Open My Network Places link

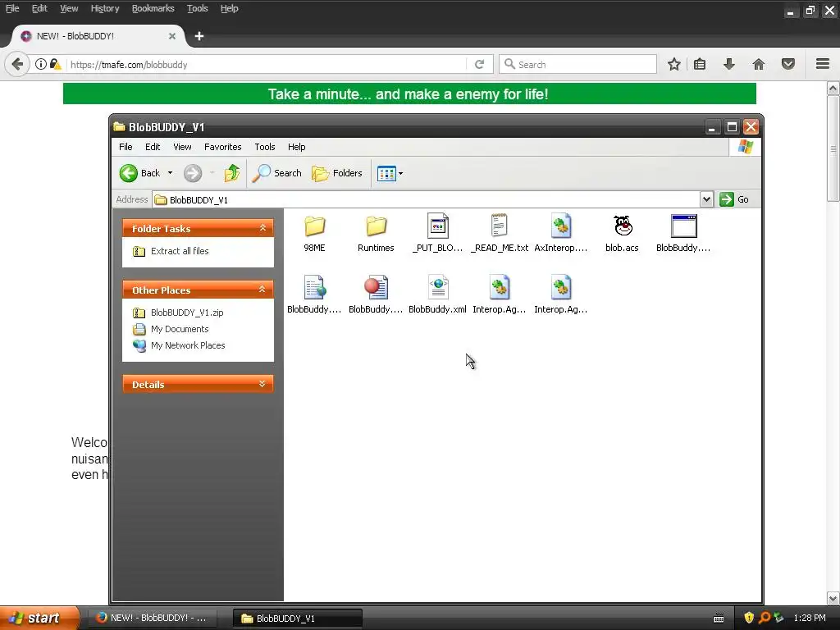coord(188,345)
